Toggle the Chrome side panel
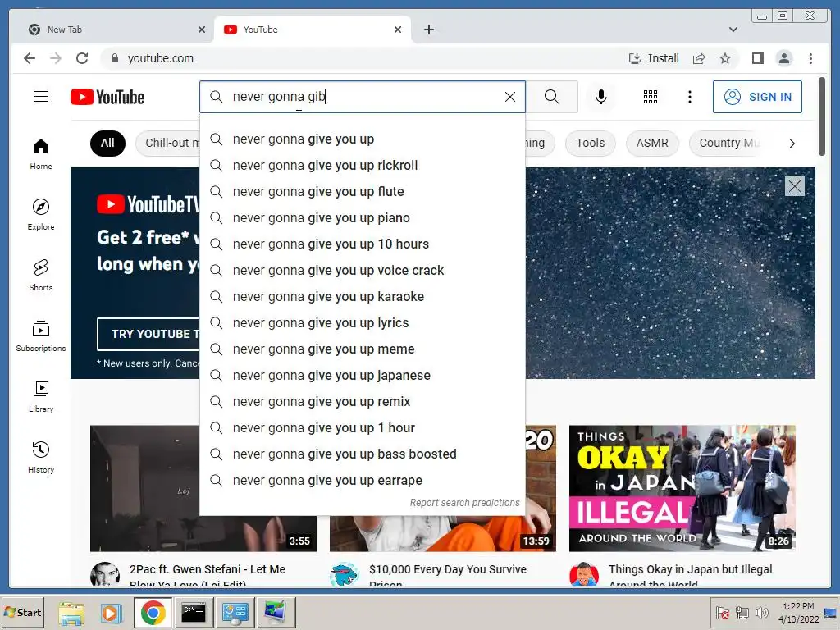The width and height of the screenshot is (840, 630). (x=757, y=58)
